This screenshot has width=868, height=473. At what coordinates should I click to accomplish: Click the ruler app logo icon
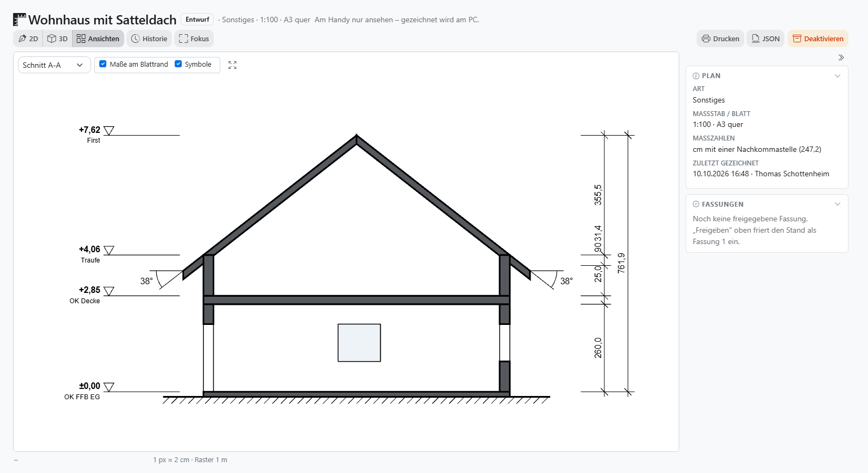(20, 20)
